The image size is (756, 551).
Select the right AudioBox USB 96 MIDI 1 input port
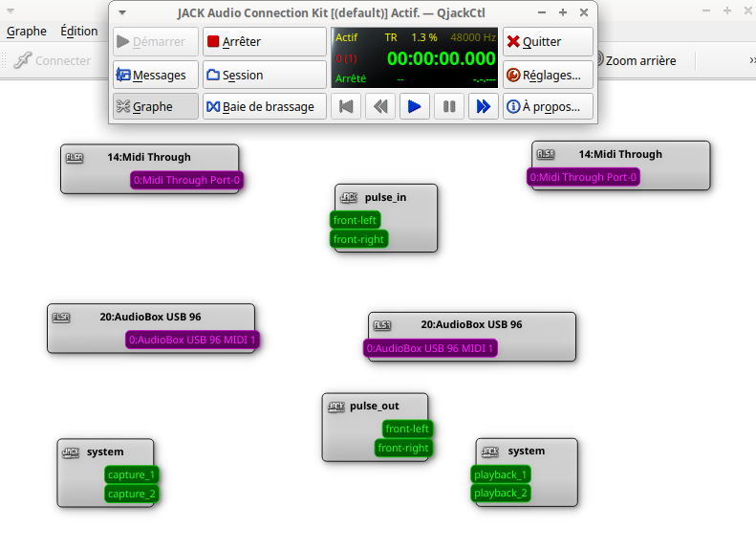[430, 348]
